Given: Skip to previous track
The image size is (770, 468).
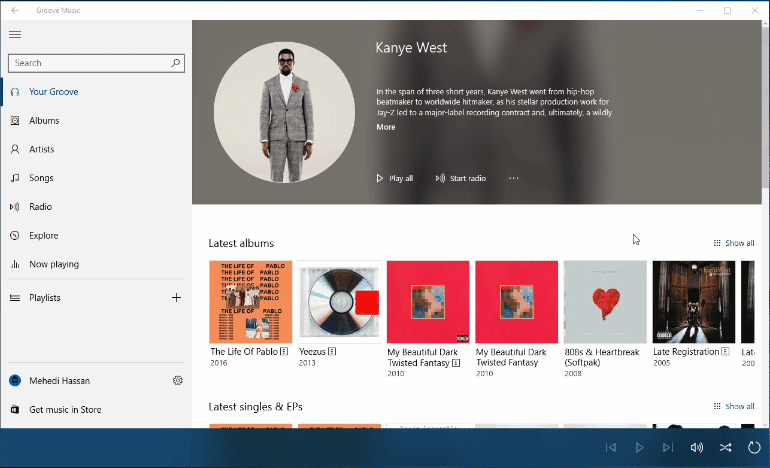Looking at the screenshot, I should pyautogui.click(x=611, y=447).
